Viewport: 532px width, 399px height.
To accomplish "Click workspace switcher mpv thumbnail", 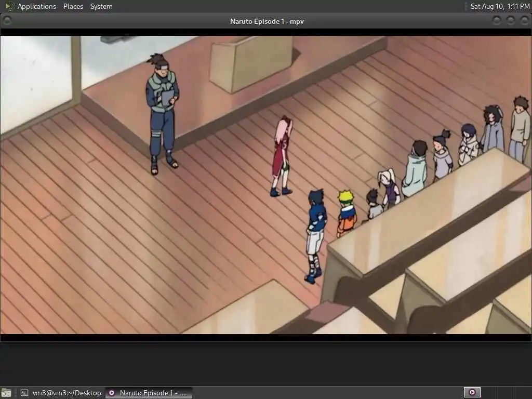I will pos(472,393).
